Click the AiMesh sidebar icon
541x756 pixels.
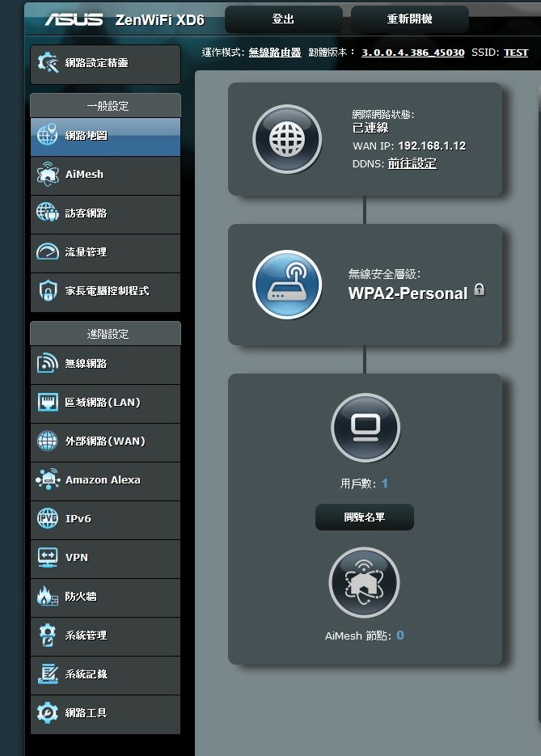[47, 174]
